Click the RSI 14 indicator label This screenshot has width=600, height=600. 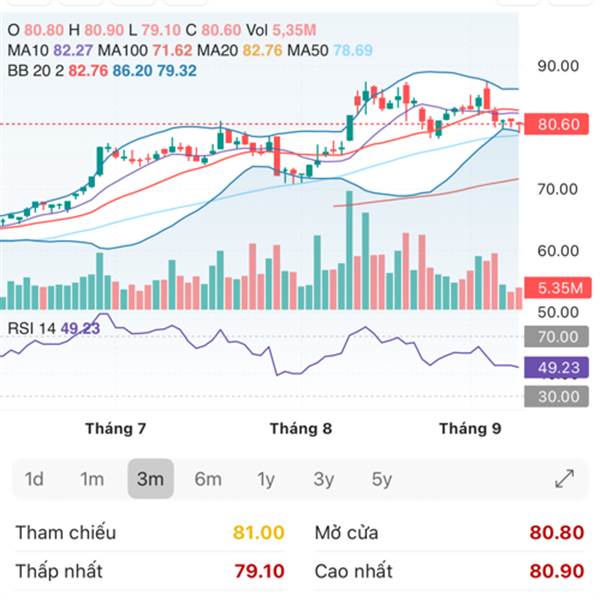(32, 328)
